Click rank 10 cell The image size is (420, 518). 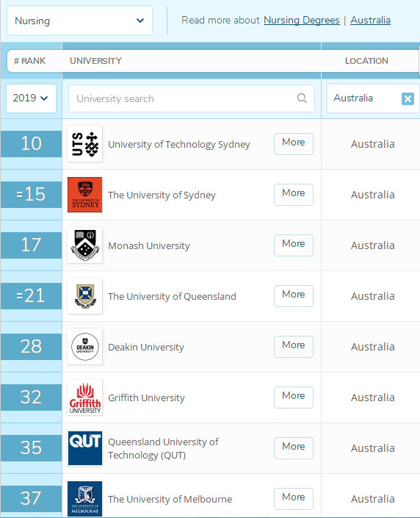pos(31,144)
